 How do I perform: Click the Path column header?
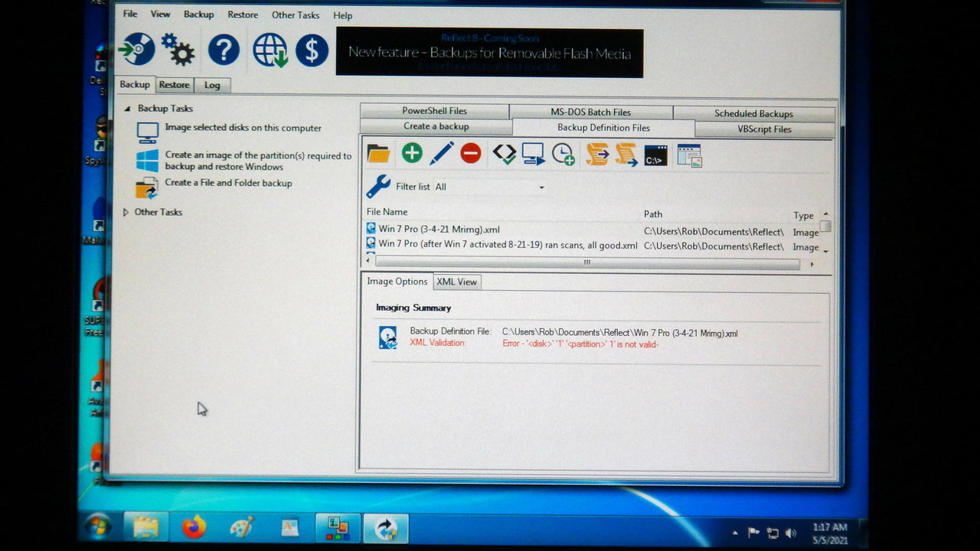pos(653,214)
